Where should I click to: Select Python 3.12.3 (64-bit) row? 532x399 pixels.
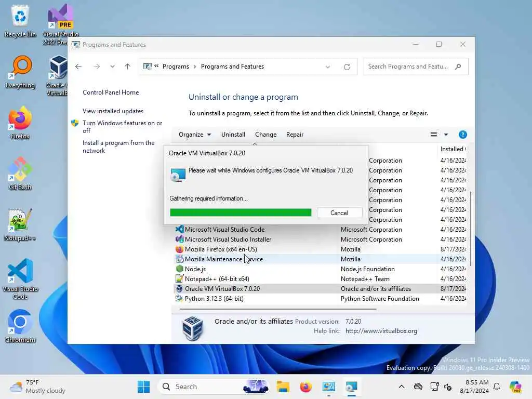pyautogui.click(x=321, y=299)
